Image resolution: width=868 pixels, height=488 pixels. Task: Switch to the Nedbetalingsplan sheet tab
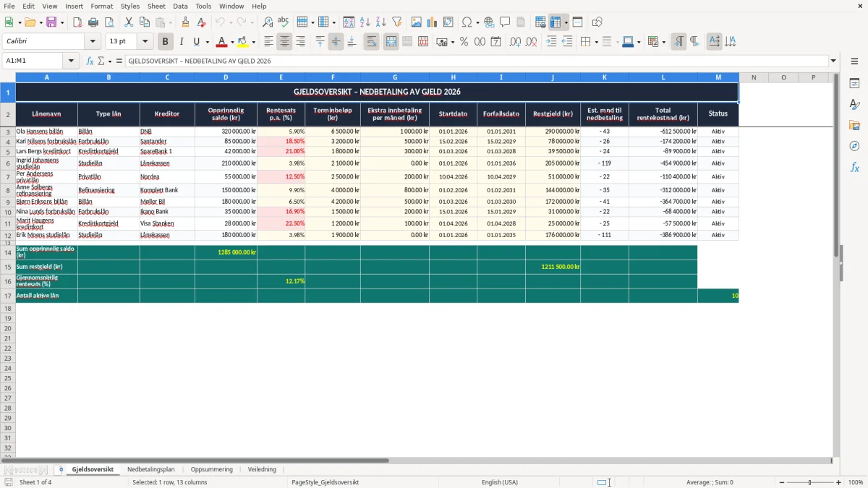151,469
